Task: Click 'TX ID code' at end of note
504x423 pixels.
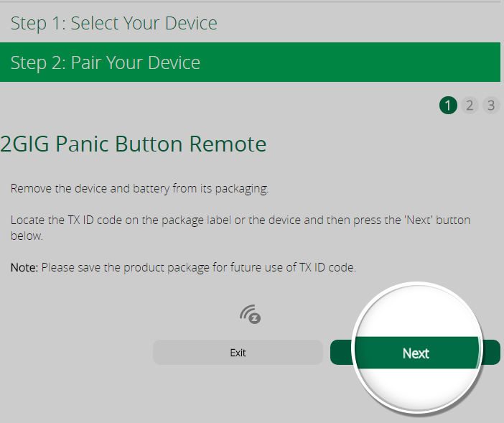Action: pos(327,267)
